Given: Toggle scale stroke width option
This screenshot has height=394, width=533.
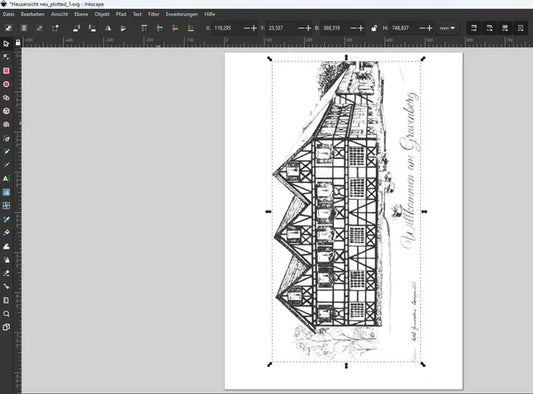Looking at the screenshot, I should tap(474, 28).
